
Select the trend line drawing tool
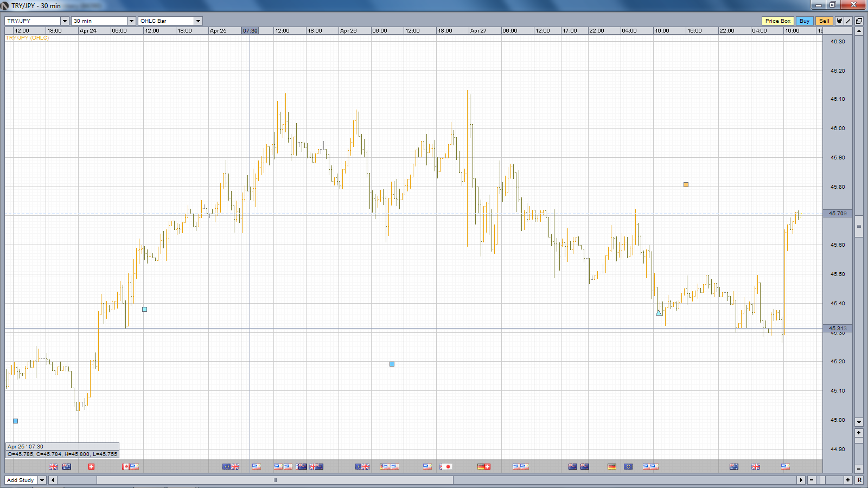pyautogui.click(x=848, y=21)
